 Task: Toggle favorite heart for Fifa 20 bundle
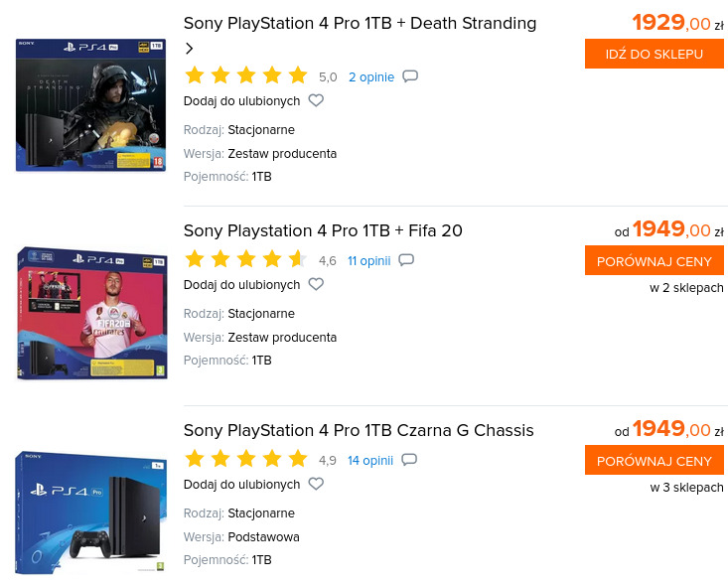(316, 284)
